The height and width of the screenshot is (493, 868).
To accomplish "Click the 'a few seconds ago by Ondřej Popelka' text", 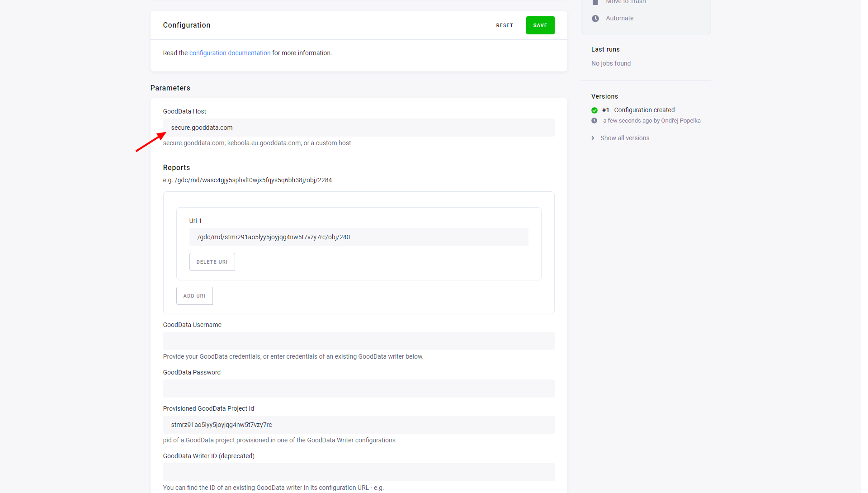I will coord(651,121).
